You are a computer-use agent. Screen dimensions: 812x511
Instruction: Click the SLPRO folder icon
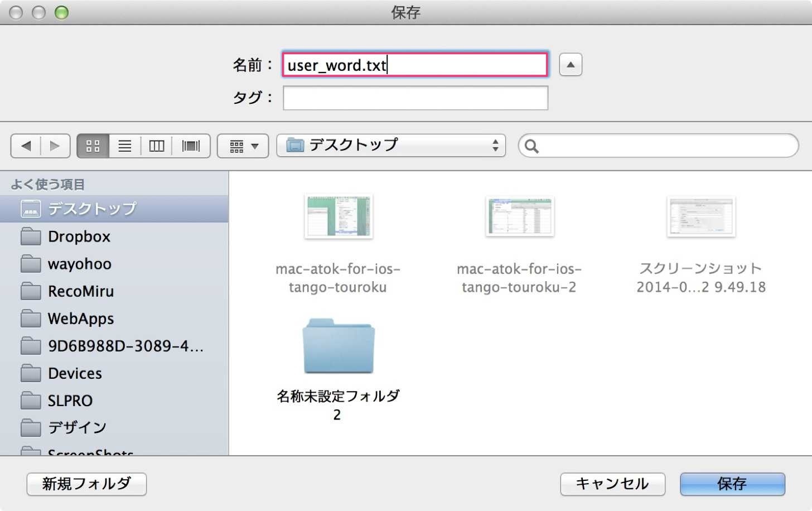coord(31,401)
